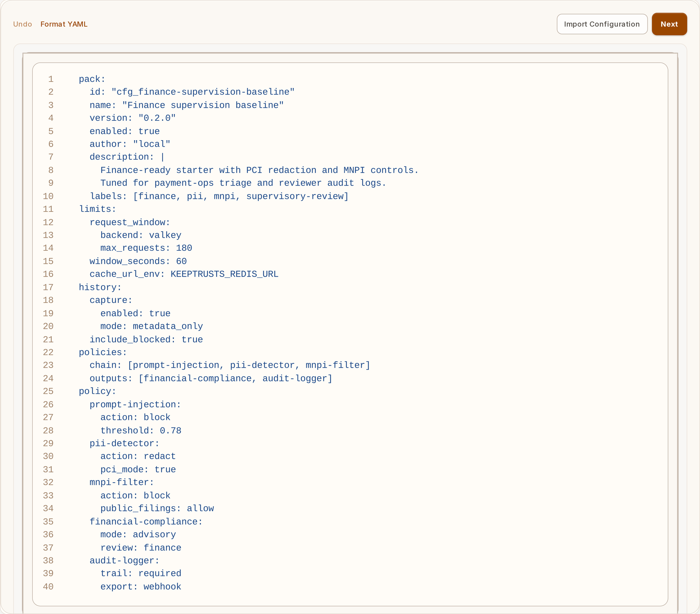Image resolution: width=700 pixels, height=614 pixels.
Task: Click 'action: redact' line
Action: [138, 456]
